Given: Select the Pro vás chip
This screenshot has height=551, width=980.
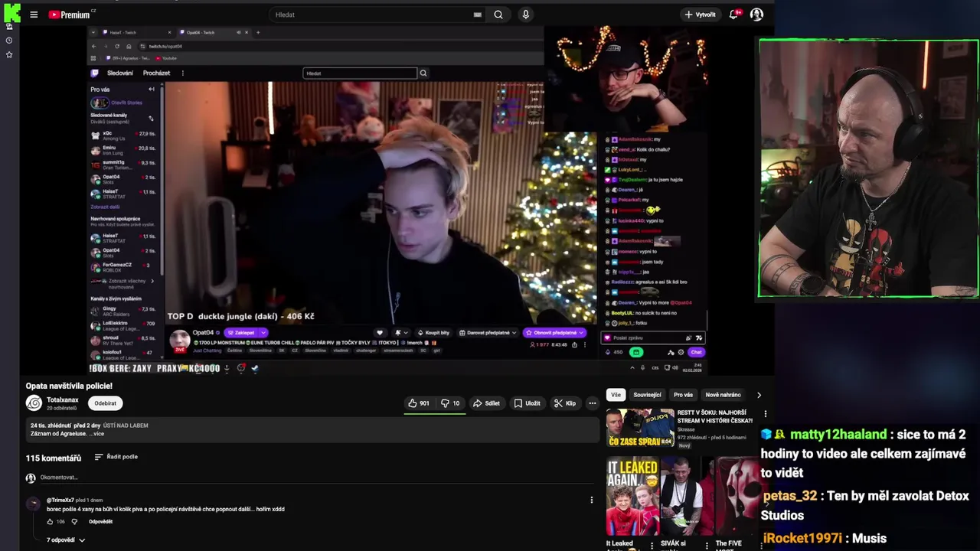Looking at the screenshot, I should point(683,395).
